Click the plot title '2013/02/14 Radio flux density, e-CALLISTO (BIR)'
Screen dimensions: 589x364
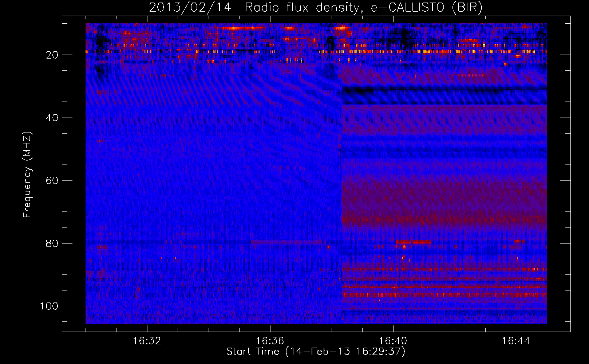[x=316, y=7]
